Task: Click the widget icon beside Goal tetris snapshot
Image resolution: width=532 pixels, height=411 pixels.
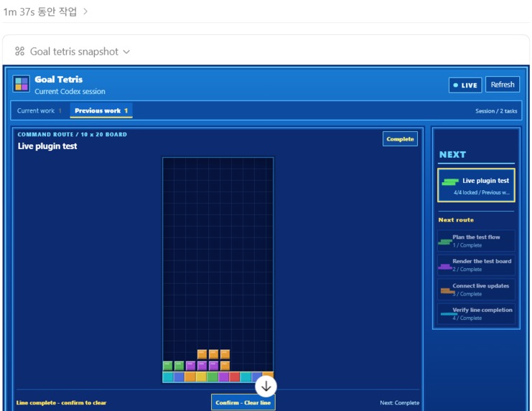Action: click(19, 52)
